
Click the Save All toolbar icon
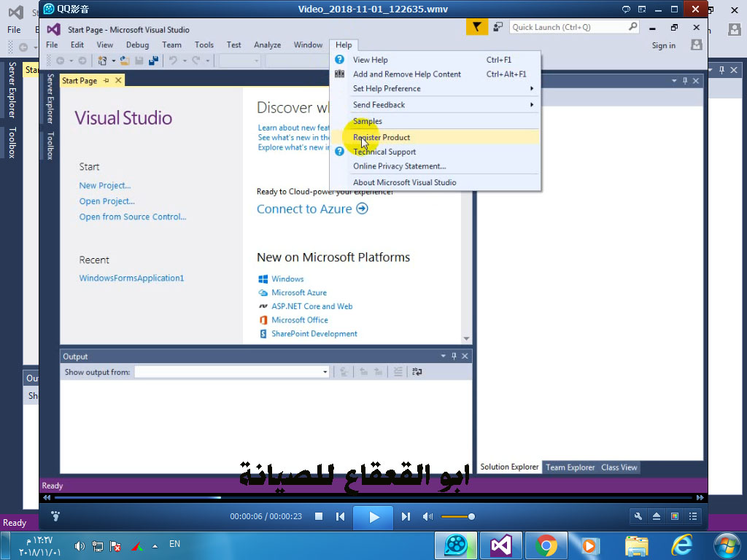153,61
